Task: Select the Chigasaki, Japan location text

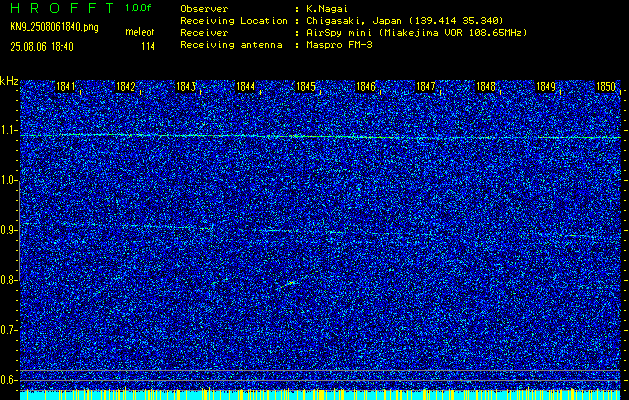Action: coord(405,21)
